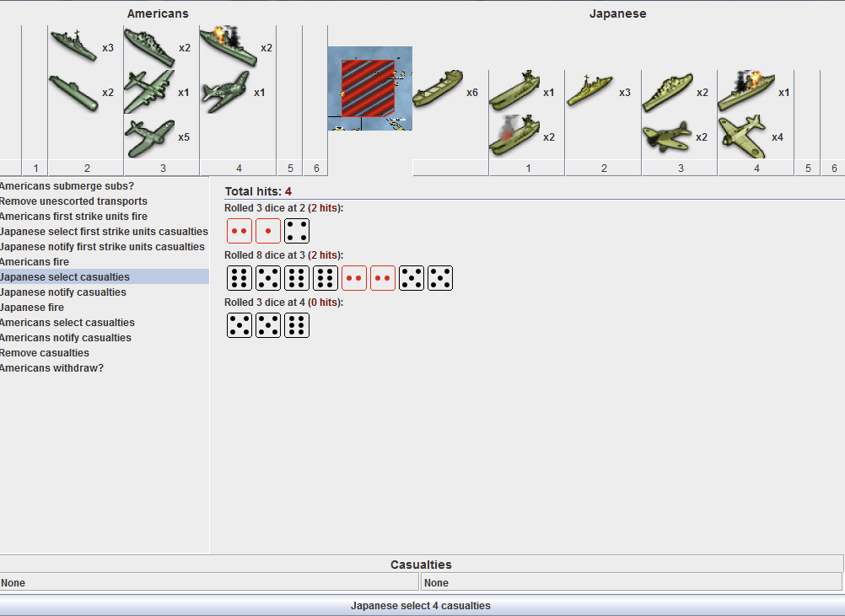The image size is (845, 616).
Task: Select the American cruiser icon marked x2
Action: click(x=148, y=47)
